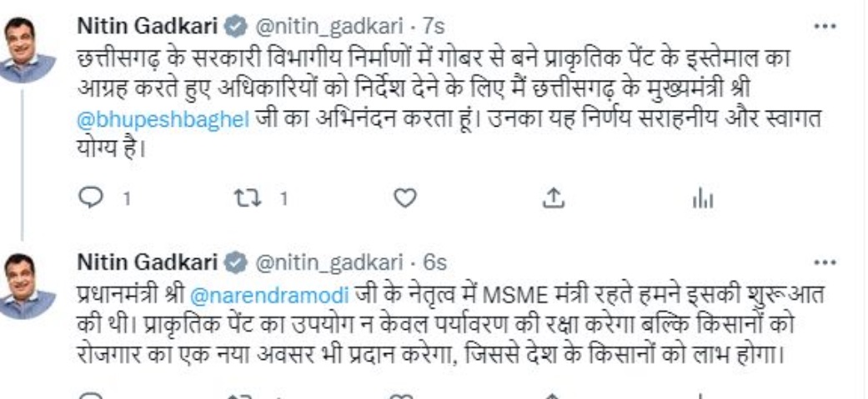Open more options on the 6s tweet

[x=825, y=263]
